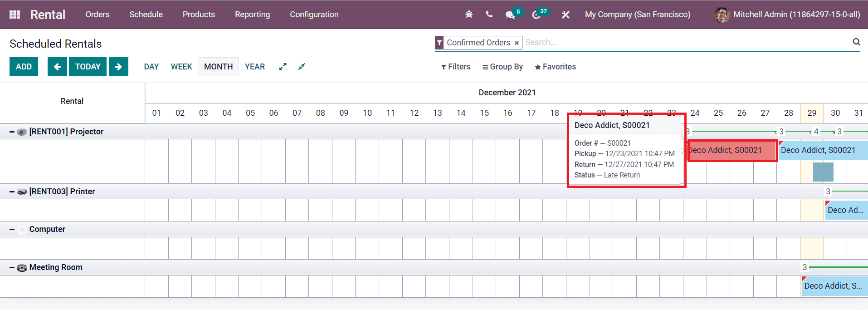Collapse the Meeting Room group

(x=12, y=268)
